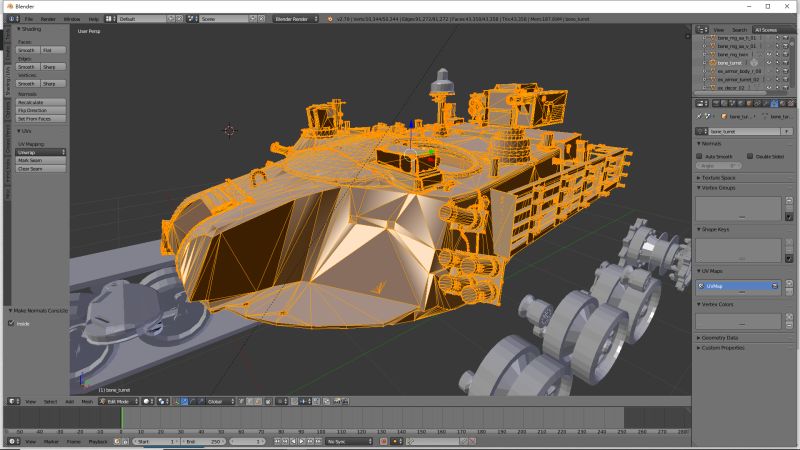Click pivot point selector icon
This screenshot has height=450, width=800.
point(163,402)
